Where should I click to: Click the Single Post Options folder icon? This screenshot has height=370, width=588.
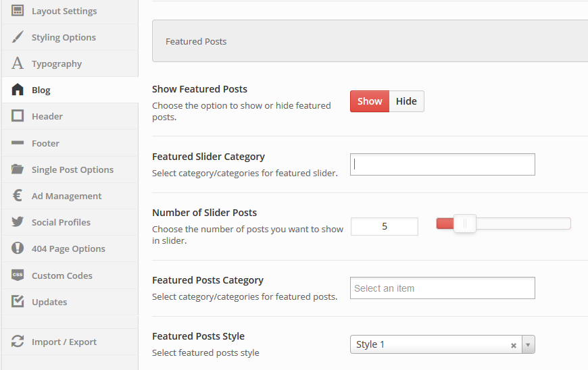pyautogui.click(x=18, y=169)
